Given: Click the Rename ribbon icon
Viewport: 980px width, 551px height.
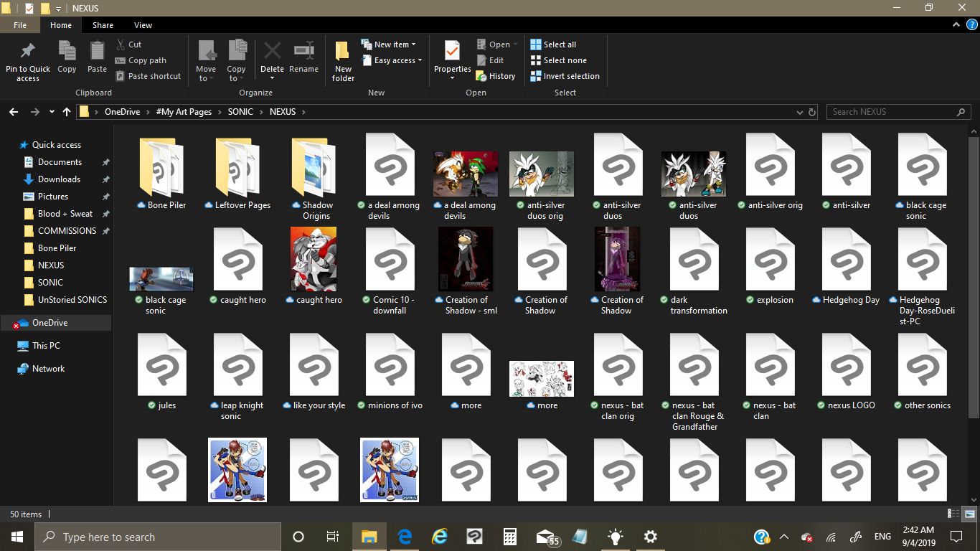Looking at the screenshot, I should (303, 51).
